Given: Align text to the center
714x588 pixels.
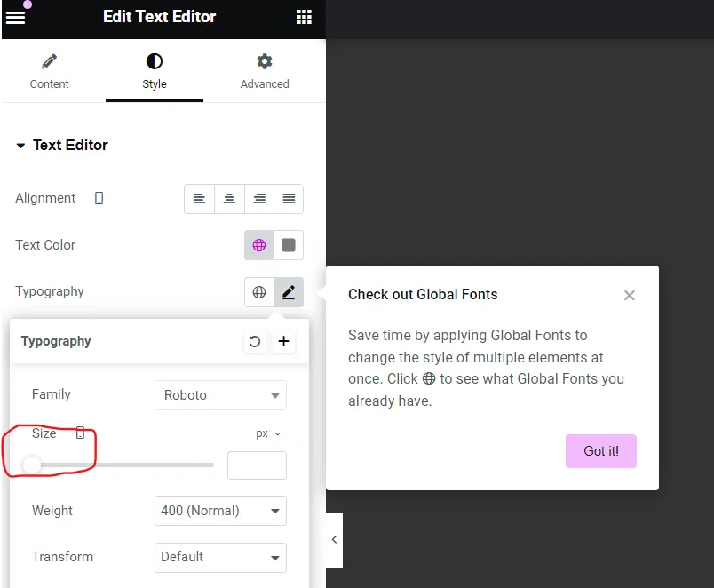Looking at the screenshot, I should click(229, 198).
